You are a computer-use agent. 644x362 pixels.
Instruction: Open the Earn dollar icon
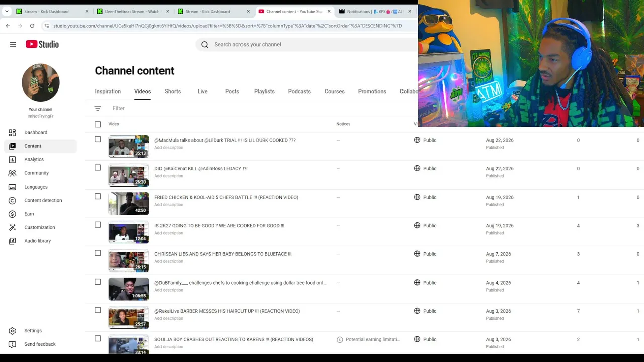pos(12,214)
